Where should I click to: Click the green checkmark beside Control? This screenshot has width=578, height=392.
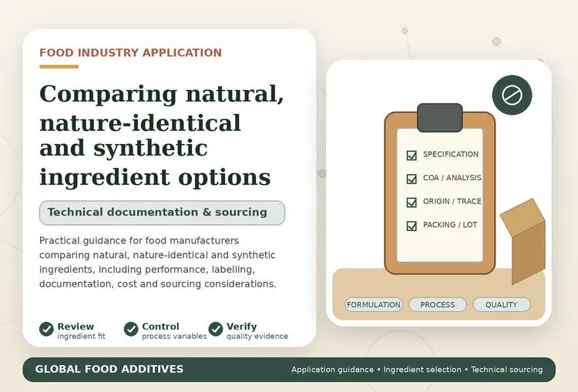coord(131,329)
